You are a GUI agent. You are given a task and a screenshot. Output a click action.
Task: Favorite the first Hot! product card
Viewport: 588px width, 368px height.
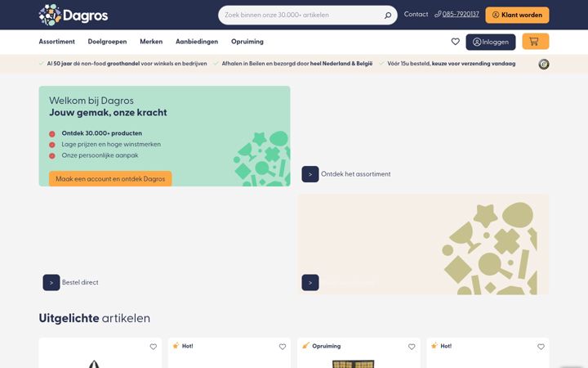[x=283, y=347]
